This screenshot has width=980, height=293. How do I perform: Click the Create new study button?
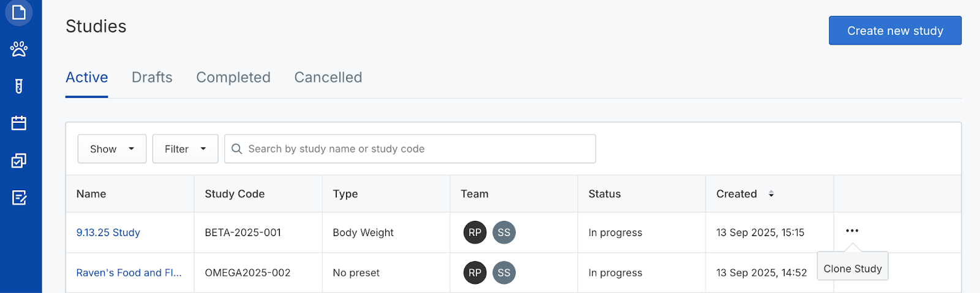[895, 31]
